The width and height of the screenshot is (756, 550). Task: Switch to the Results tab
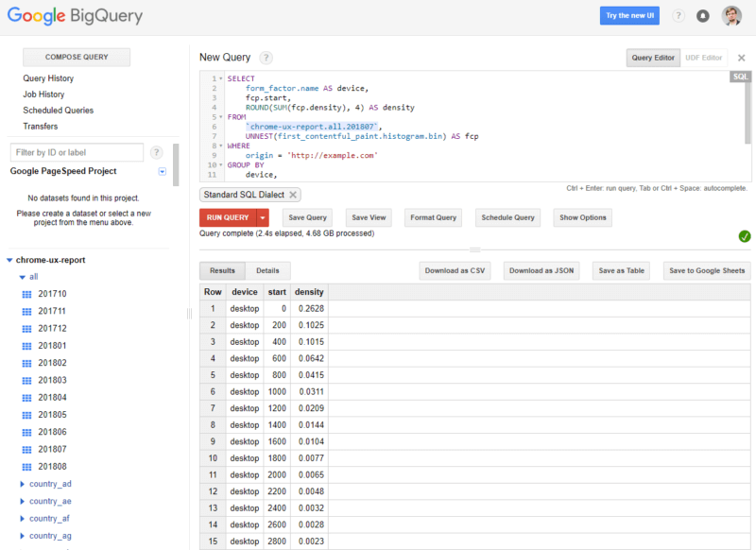[222, 271]
